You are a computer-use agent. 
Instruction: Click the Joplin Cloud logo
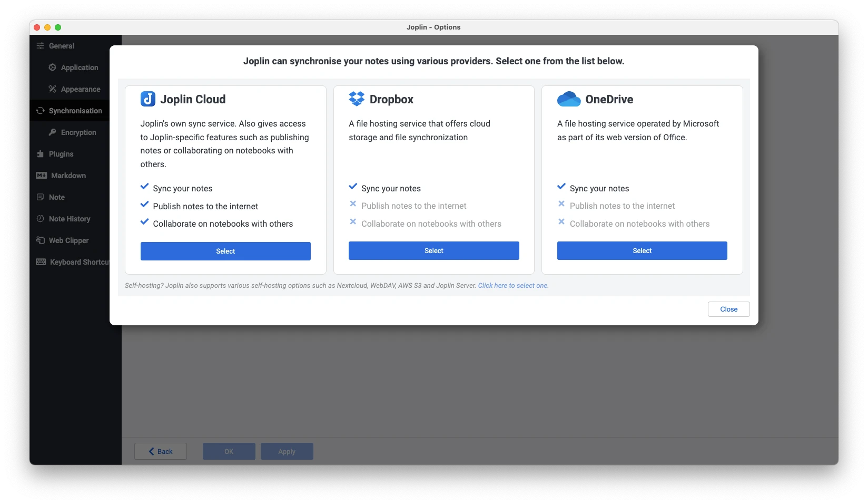[148, 99]
